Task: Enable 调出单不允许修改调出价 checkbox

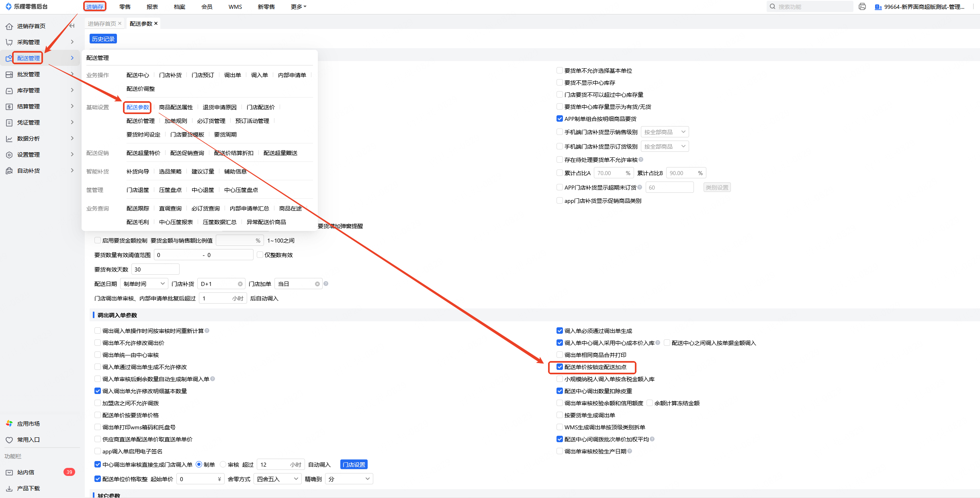Action: click(x=97, y=343)
